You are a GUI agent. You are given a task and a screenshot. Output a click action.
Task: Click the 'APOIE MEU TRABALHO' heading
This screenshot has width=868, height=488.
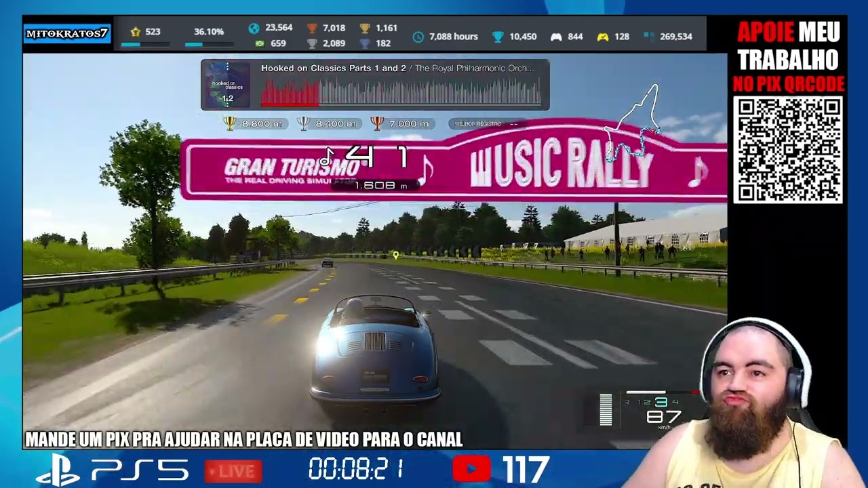click(789, 46)
